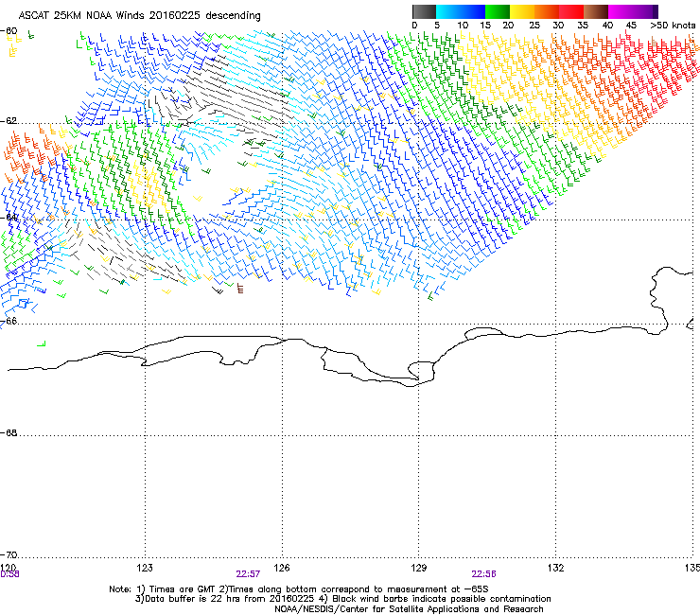Click the '35' legend scale label
This screenshot has height=615, width=700.
point(583,26)
